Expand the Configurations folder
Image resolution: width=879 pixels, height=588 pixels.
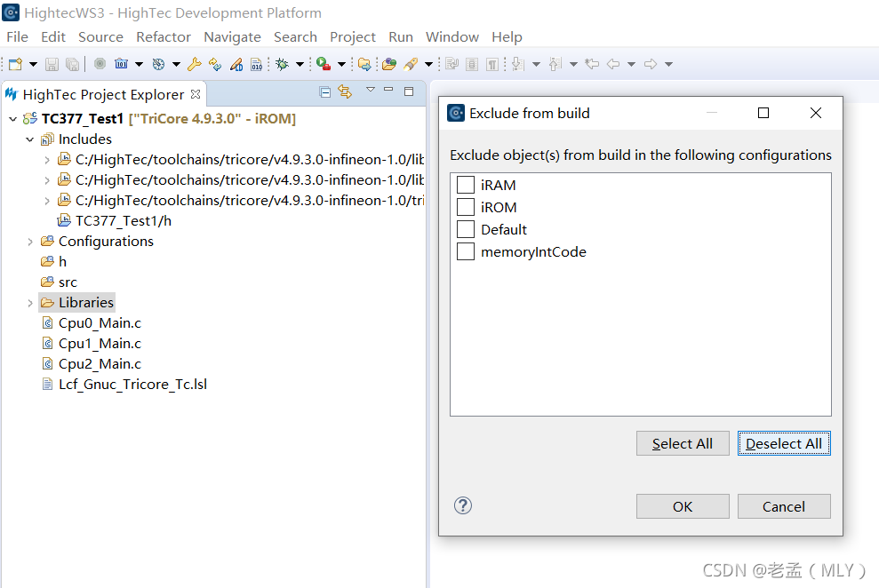click(x=29, y=242)
